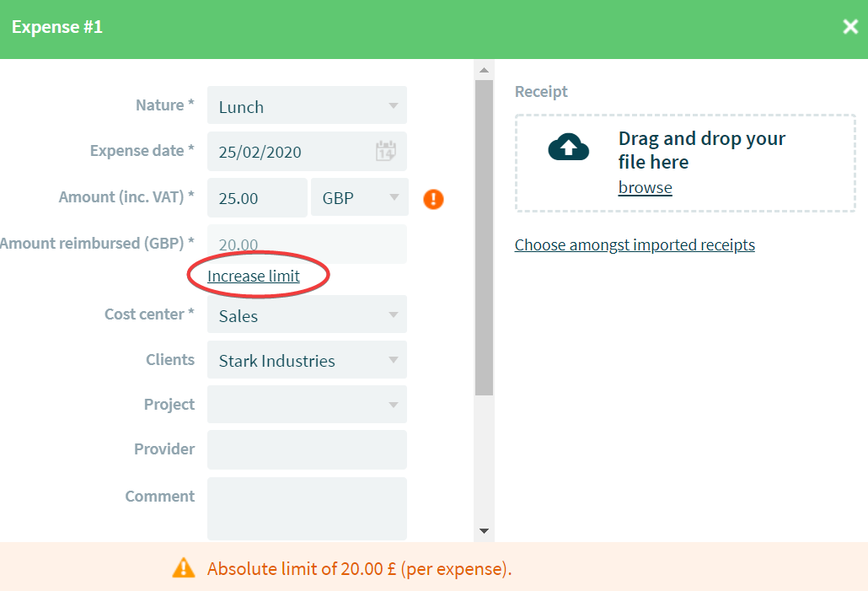This screenshot has width=868, height=591.
Task: Click the Provider input field
Action: coord(308,449)
